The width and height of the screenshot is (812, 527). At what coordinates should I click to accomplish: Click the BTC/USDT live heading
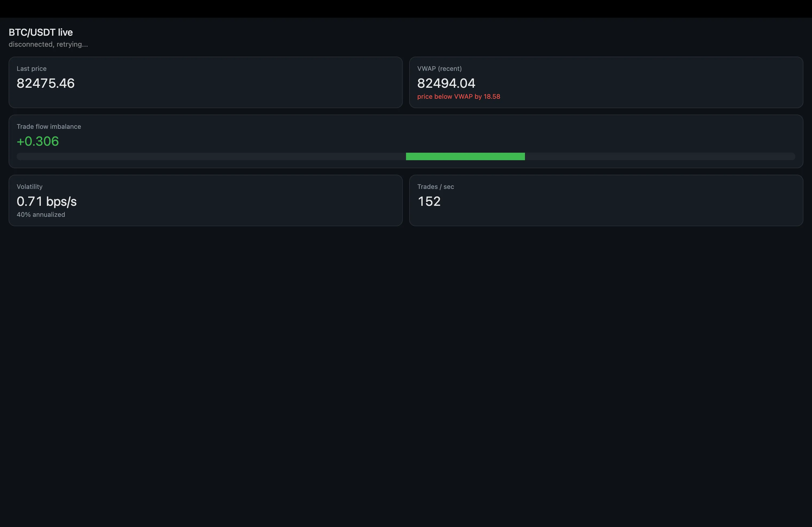click(x=41, y=32)
